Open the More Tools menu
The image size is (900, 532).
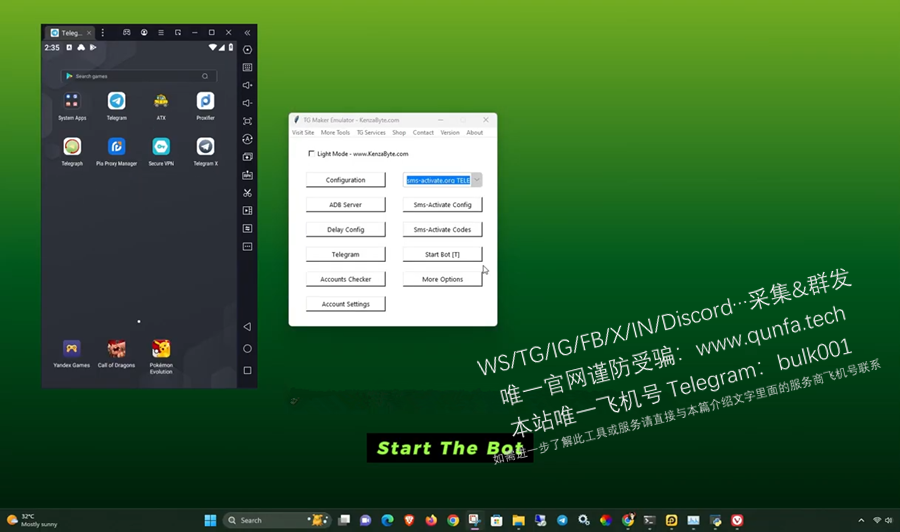click(335, 133)
